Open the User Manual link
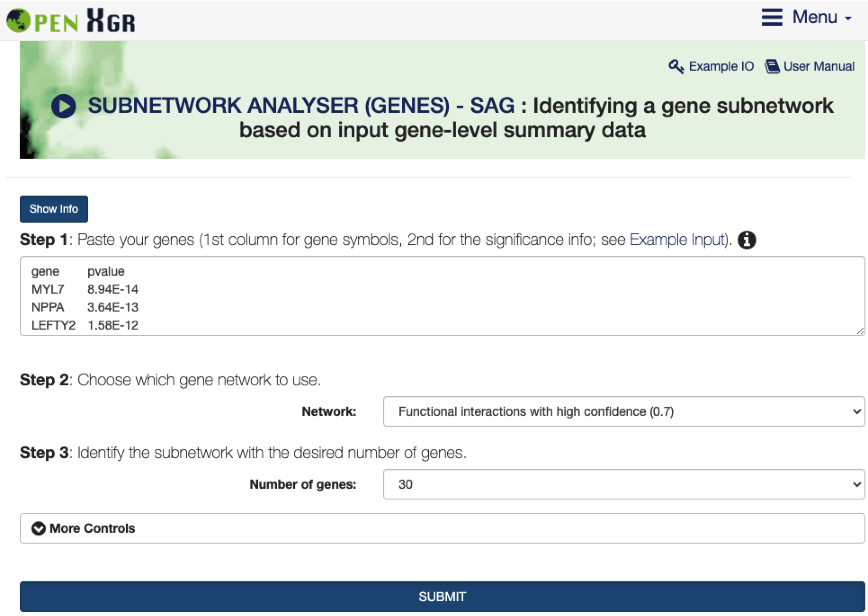The image size is (868, 616). (819, 66)
